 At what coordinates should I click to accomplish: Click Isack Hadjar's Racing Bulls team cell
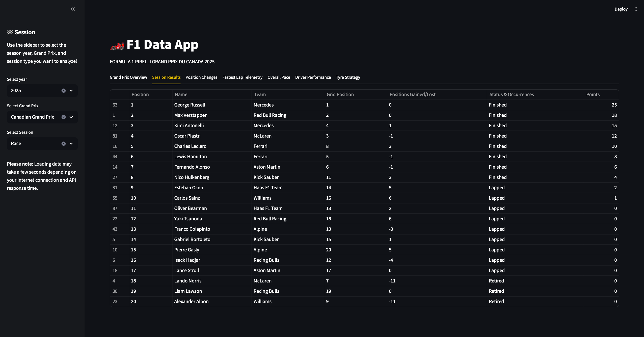[x=288, y=260]
